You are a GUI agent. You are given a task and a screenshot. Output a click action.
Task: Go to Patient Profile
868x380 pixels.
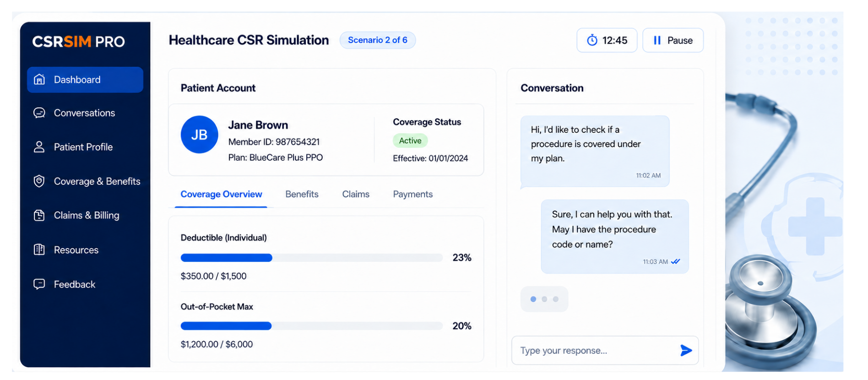[x=85, y=147]
